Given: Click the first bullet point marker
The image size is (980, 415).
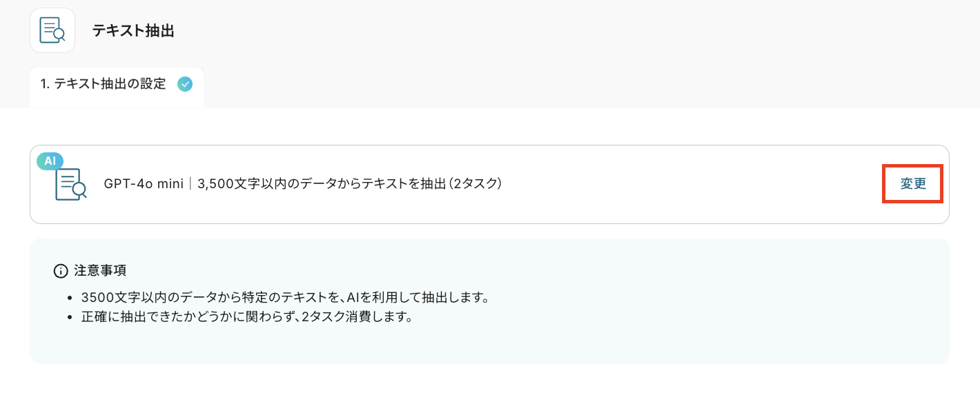Looking at the screenshot, I should coord(70,298).
